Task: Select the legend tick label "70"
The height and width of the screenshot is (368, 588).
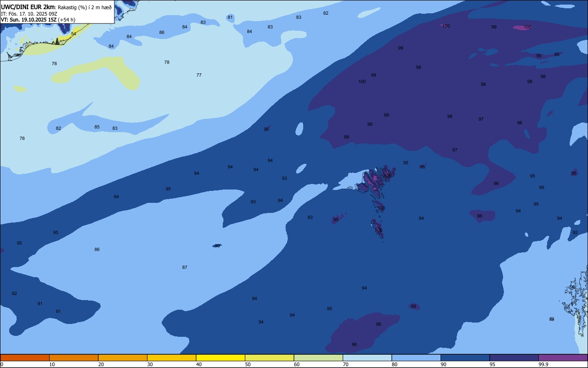Action: [345, 364]
